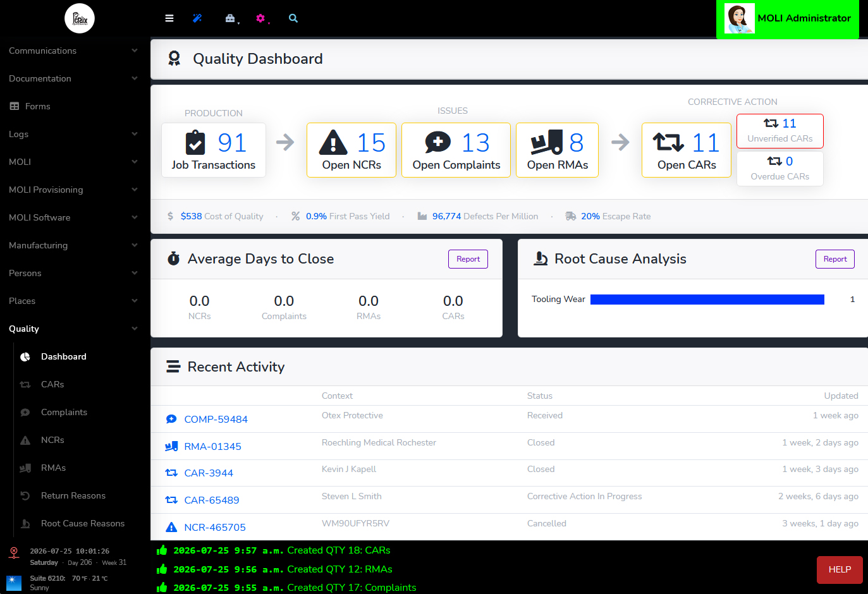Click the Tooling Wear blue bar
The width and height of the screenshot is (868, 594).
coord(707,300)
